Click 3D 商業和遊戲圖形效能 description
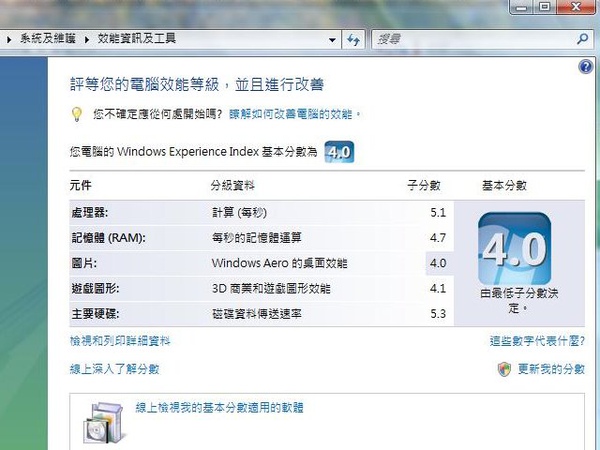 pyautogui.click(x=271, y=289)
